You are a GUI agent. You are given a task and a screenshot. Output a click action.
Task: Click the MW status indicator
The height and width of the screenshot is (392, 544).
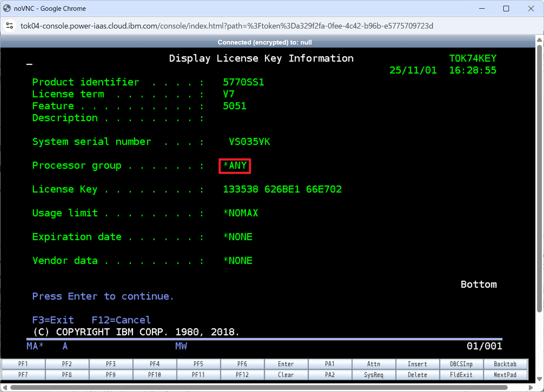point(181,346)
